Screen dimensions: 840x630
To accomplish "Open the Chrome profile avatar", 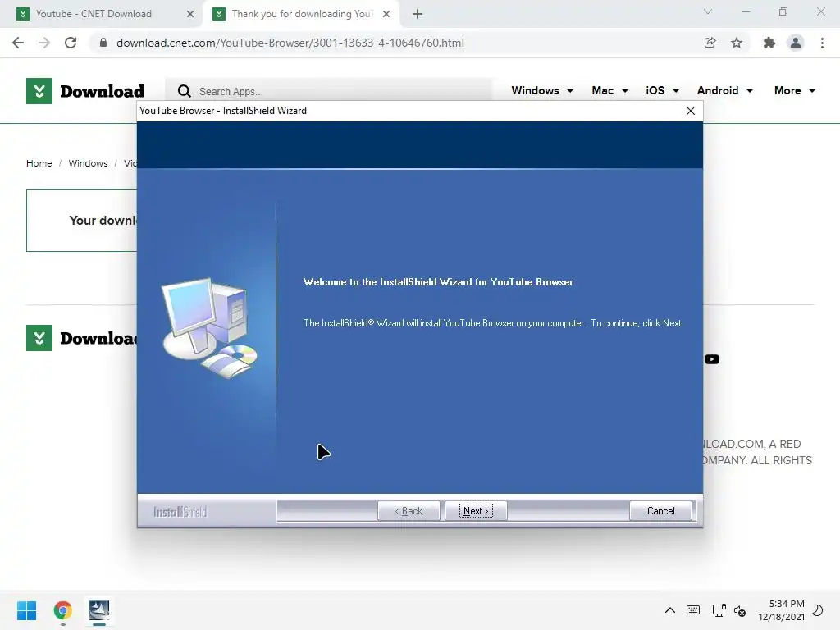I will coord(796,43).
